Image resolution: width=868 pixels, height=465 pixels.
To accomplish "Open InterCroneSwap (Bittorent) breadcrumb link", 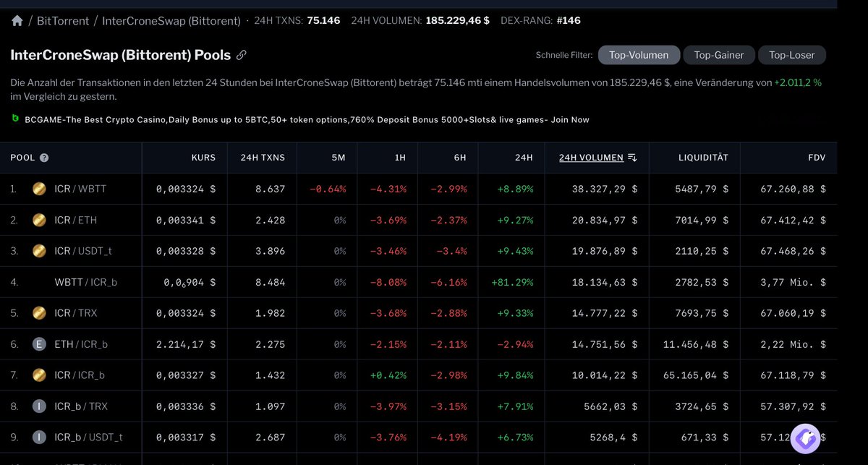I will coord(171,20).
